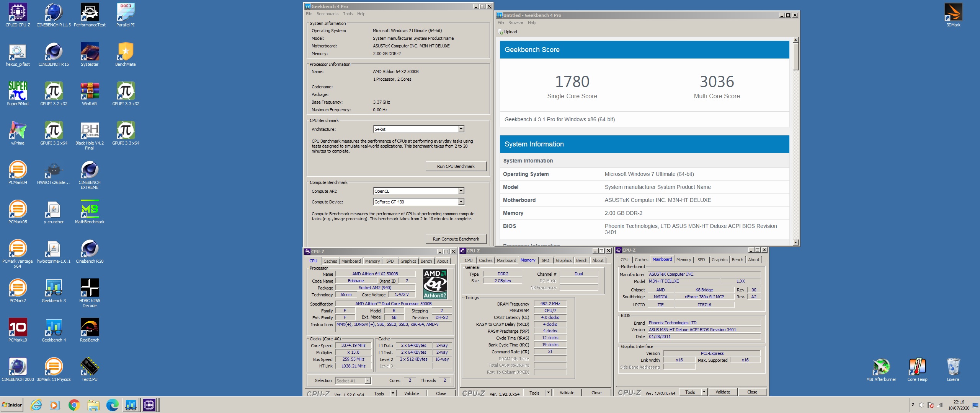980x413 pixels.
Task: Open WinRAR desktop icon
Action: coord(90,94)
